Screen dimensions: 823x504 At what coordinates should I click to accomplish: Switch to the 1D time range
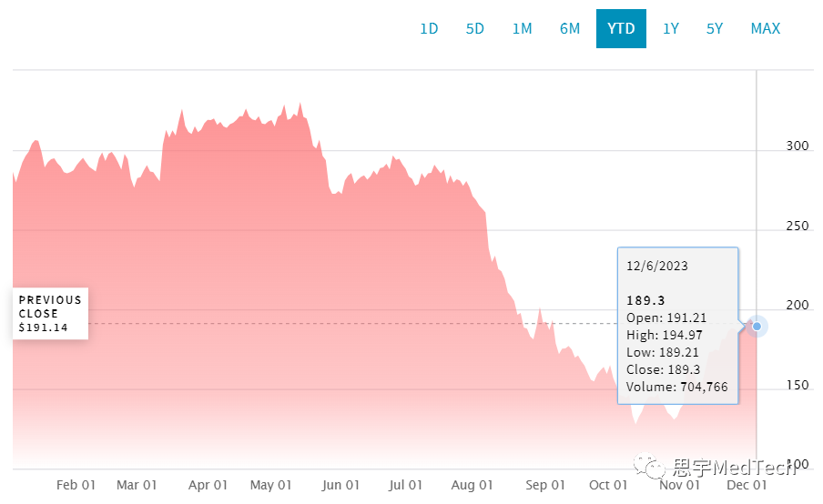coord(429,28)
